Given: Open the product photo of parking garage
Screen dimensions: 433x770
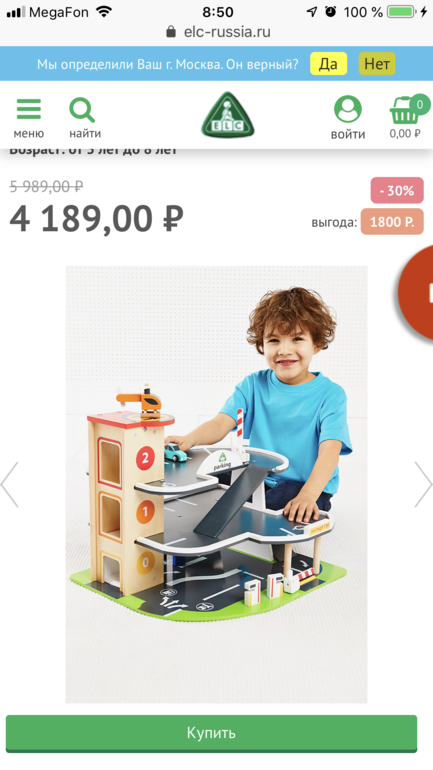Looking at the screenshot, I should (x=216, y=485).
